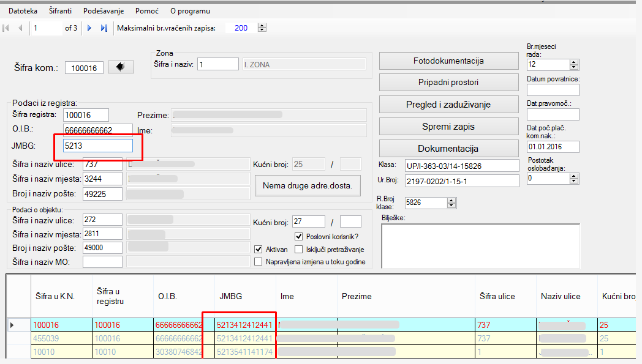Click the previous record arrow icon
This screenshot has width=642, height=364.
pos(20,28)
